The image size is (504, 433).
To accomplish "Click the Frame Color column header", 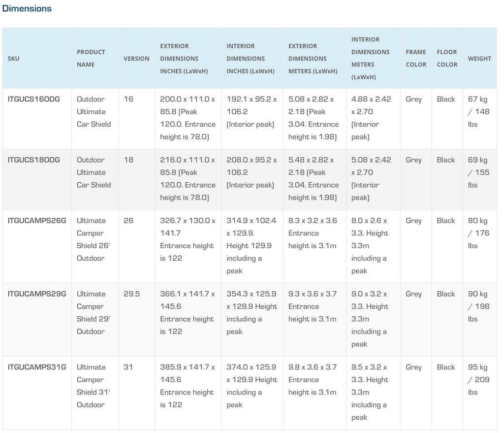I will click(x=416, y=58).
